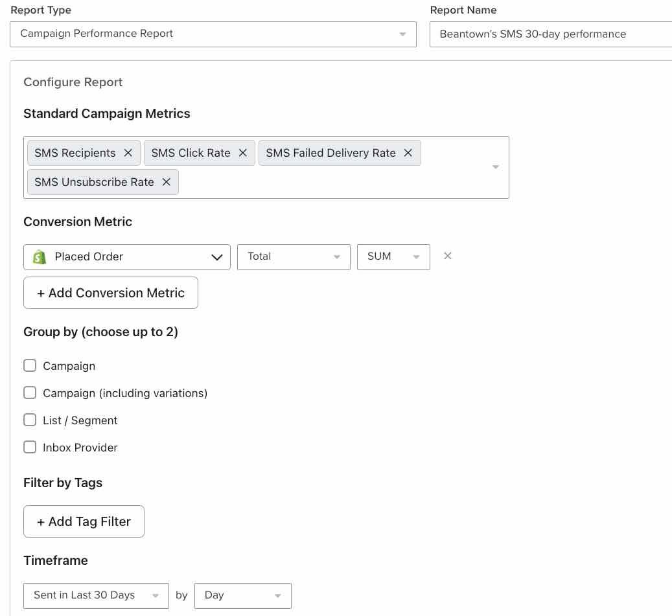The width and height of the screenshot is (672, 616).
Task: Open the Placed Order metric dropdown
Action: [x=217, y=257]
